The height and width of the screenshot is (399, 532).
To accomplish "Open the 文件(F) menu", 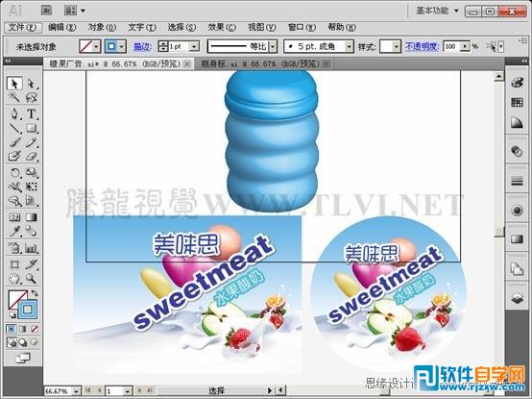I will coord(22,27).
